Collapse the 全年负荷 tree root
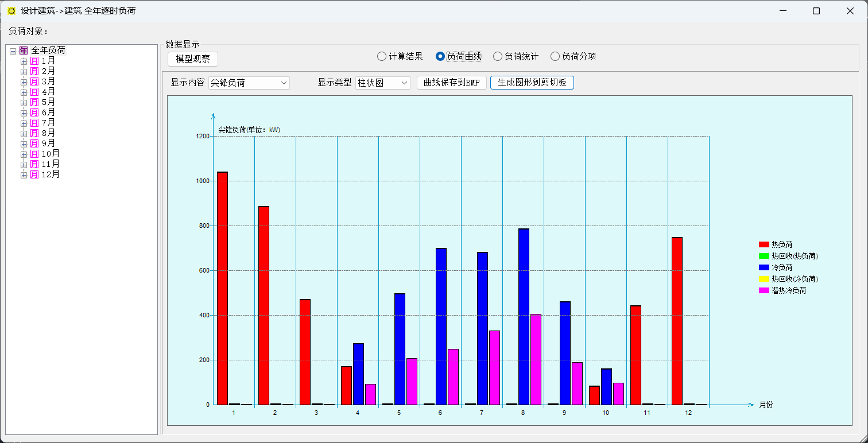The height and width of the screenshot is (443, 868). click(x=13, y=51)
